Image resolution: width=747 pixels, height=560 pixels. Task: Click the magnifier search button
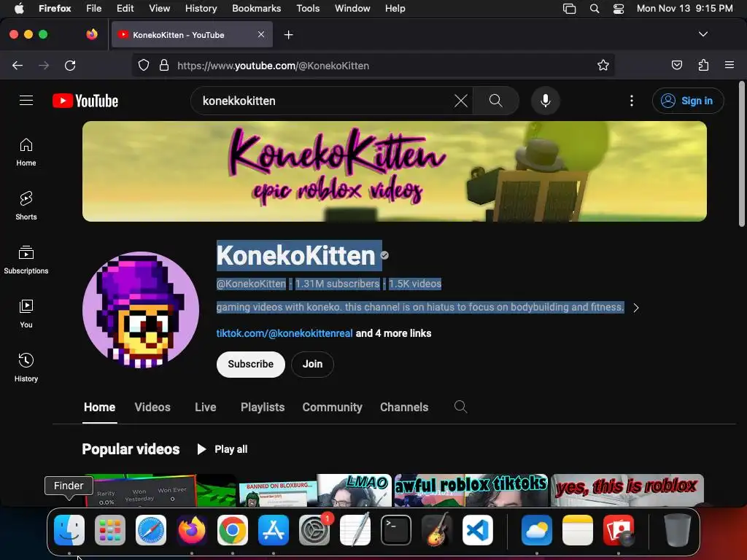(495, 101)
